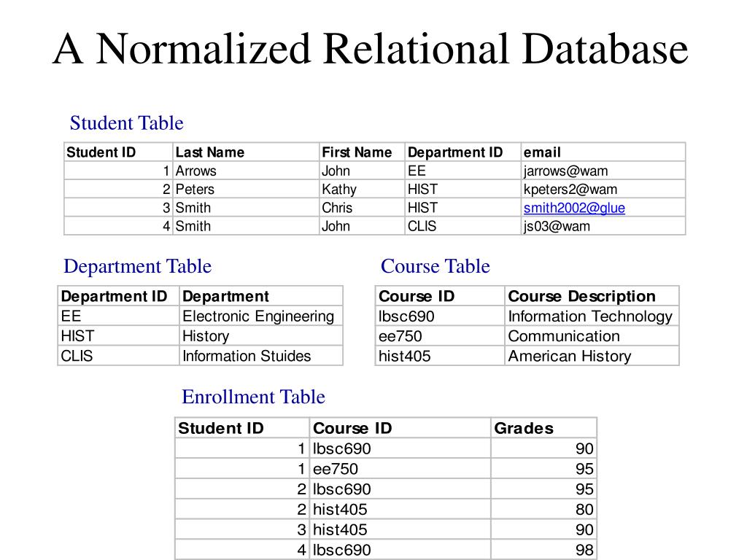Click the Information Technology description cell

click(592, 316)
